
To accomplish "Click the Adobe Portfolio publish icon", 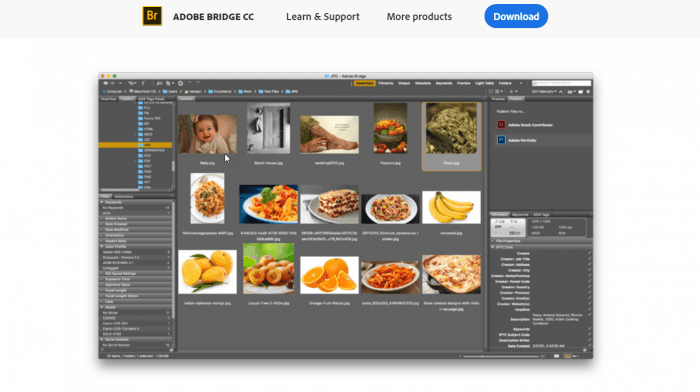I will (x=501, y=140).
